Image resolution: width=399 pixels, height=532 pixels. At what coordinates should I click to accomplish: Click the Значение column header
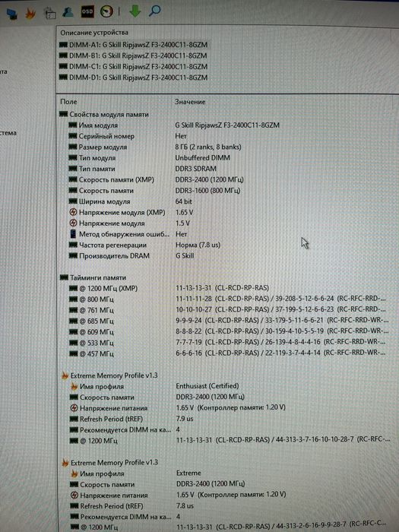pyautogui.click(x=190, y=102)
